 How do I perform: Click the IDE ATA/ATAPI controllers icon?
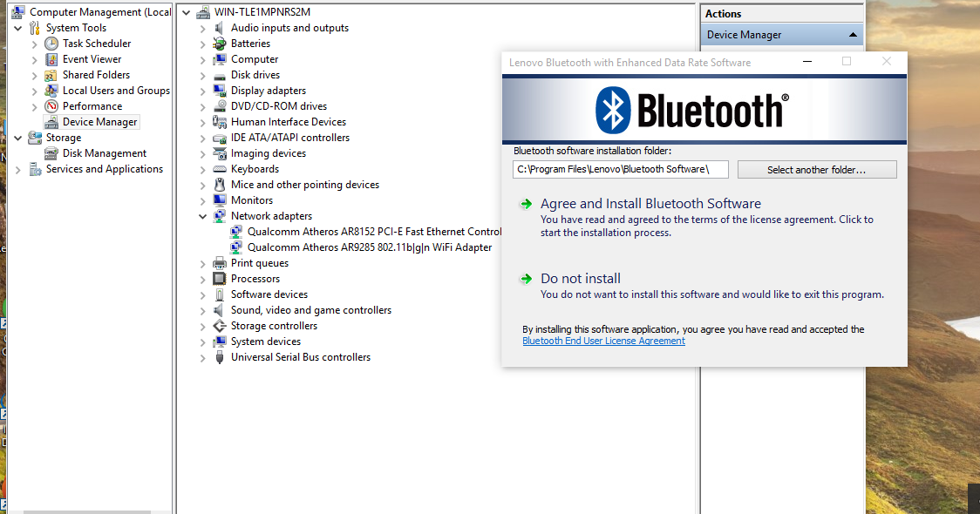(219, 138)
